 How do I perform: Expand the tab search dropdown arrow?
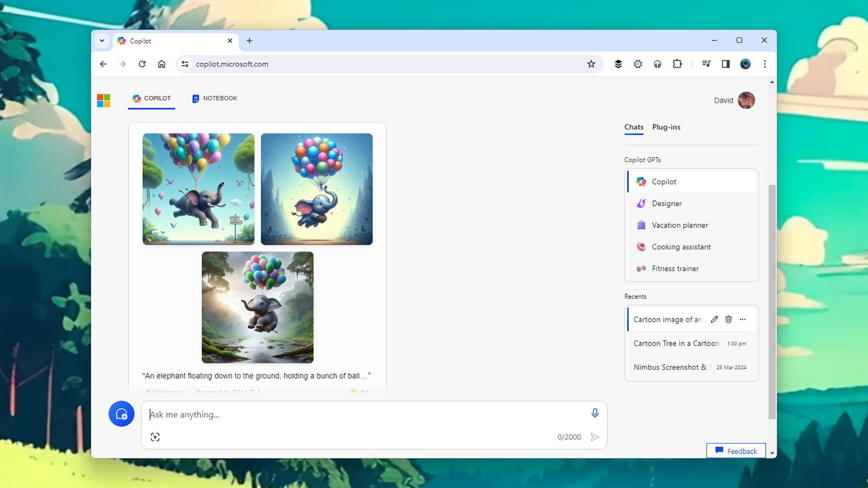pos(102,41)
